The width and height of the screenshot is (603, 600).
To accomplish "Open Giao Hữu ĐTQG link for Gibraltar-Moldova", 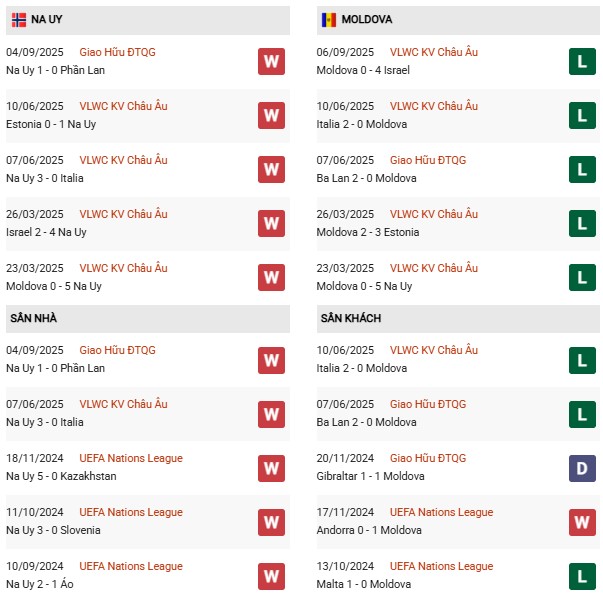I will (428, 458).
